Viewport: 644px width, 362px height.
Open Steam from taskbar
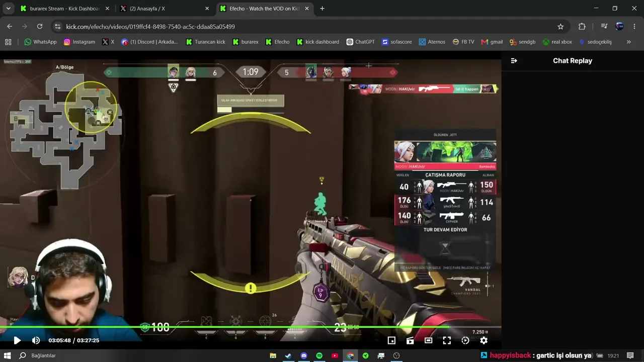(x=288, y=355)
